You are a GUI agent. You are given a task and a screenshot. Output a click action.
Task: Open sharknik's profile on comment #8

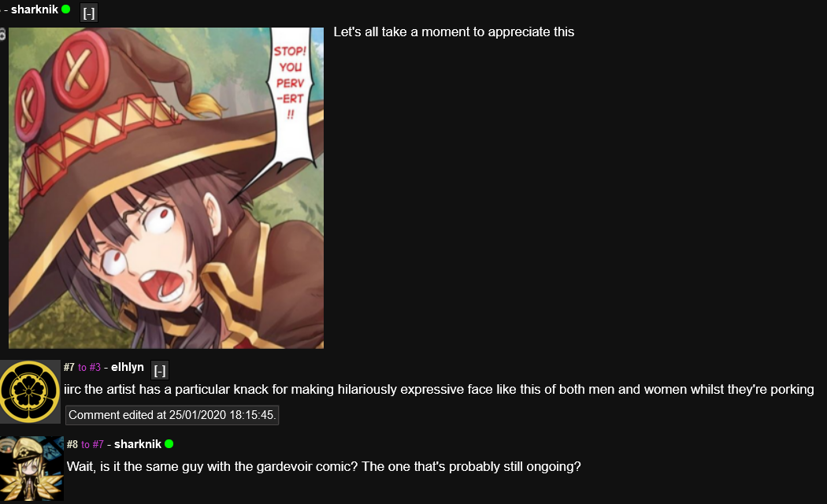point(138,444)
